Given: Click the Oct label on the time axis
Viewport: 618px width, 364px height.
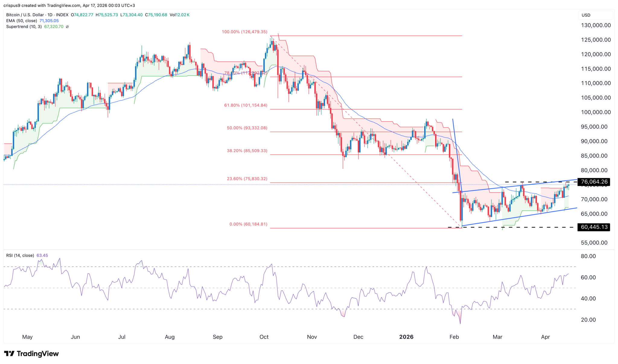Looking at the screenshot, I should pyautogui.click(x=264, y=337).
